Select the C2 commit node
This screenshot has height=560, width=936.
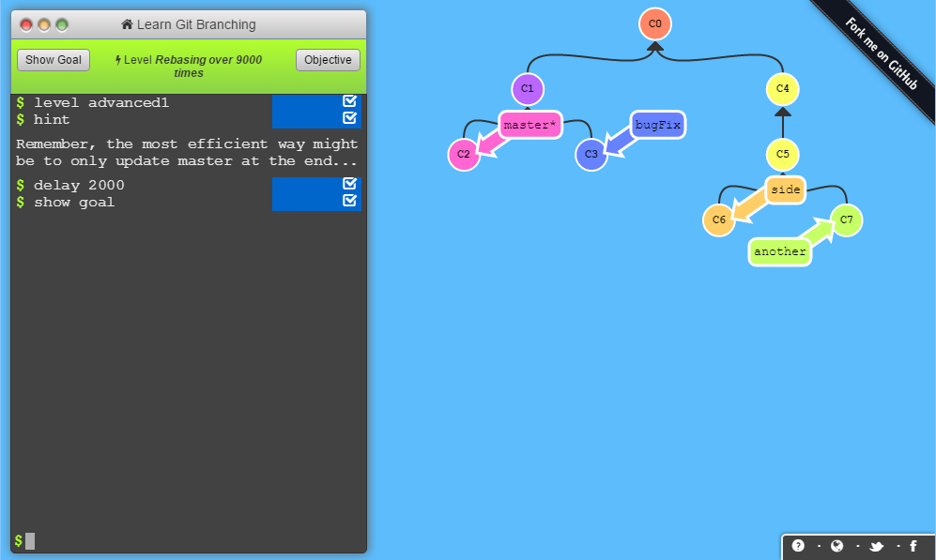click(463, 155)
